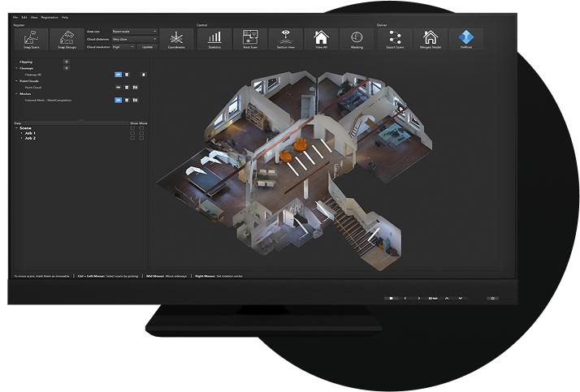Enable the Move checkbox for Job 2
The width and height of the screenshot is (580, 392).
(142, 138)
